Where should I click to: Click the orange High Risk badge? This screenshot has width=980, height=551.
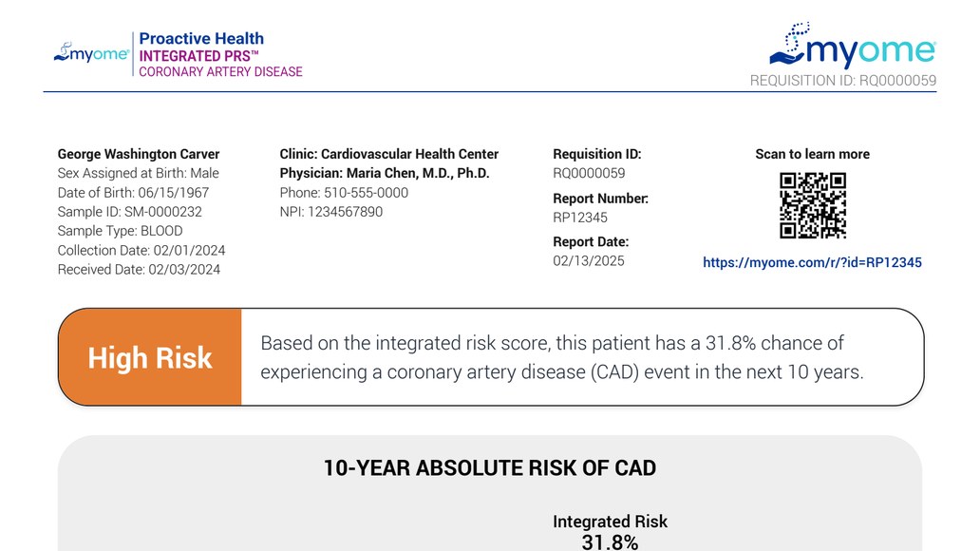150,357
